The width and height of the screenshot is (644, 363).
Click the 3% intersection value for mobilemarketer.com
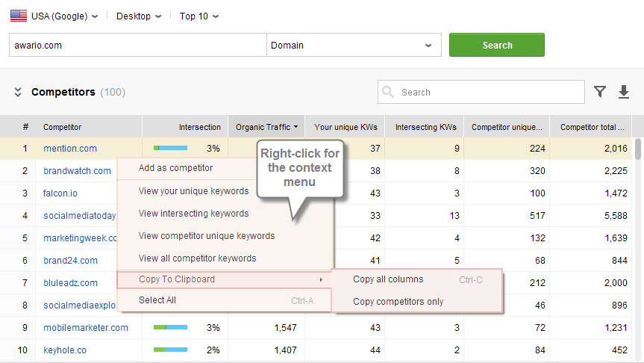pyautogui.click(x=213, y=328)
